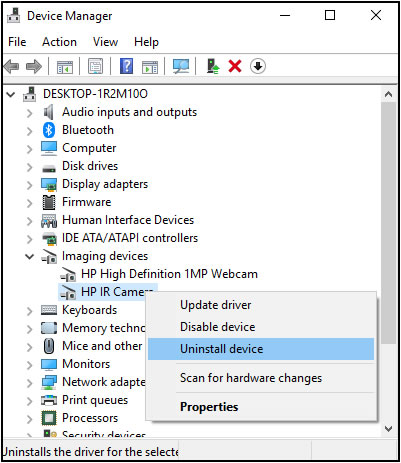Select the Firmware tree item
Image resolution: width=401 pixels, height=463 pixels.
(87, 202)
